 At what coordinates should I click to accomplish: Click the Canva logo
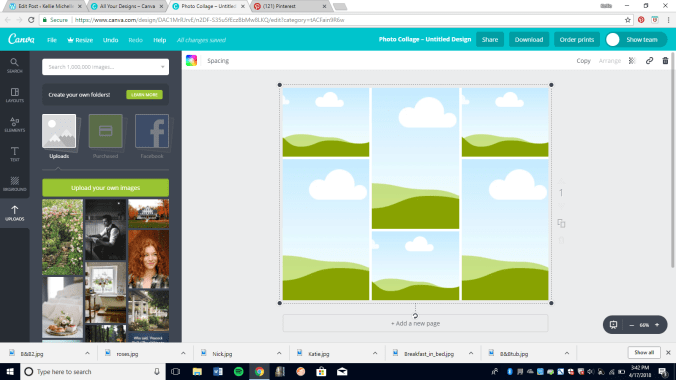click(x=21, y=39)
